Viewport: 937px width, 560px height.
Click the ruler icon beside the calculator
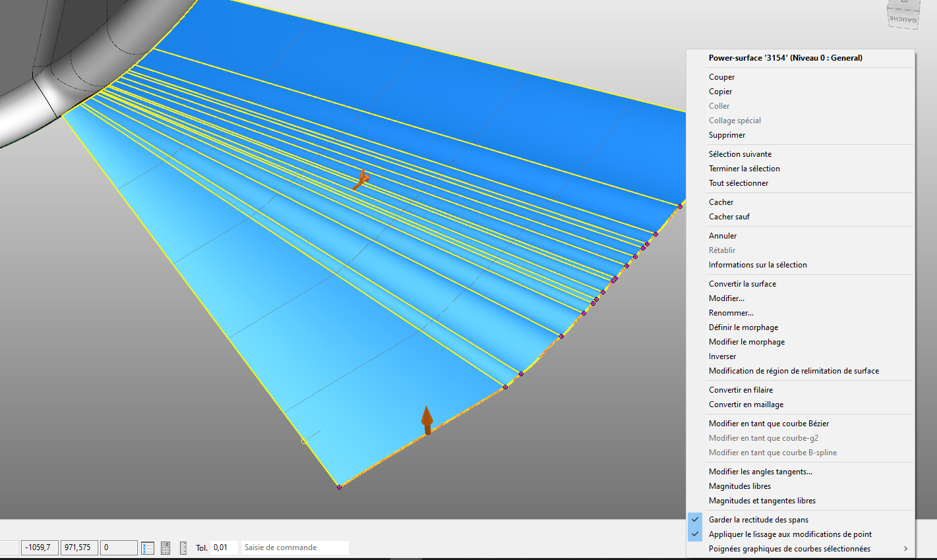point(183,547)
